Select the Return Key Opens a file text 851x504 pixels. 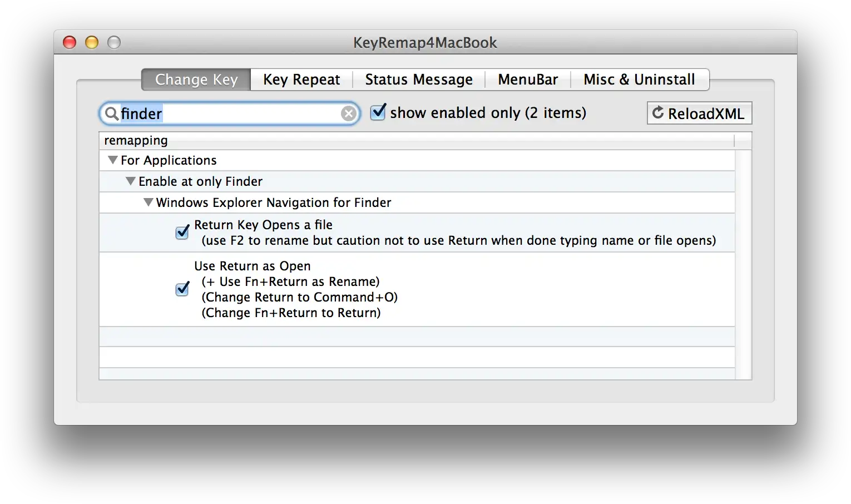(x=263, y=225)
